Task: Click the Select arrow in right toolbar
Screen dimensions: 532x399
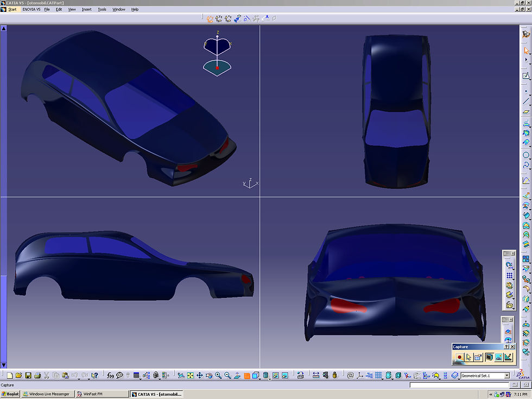Action: point(526,50)
